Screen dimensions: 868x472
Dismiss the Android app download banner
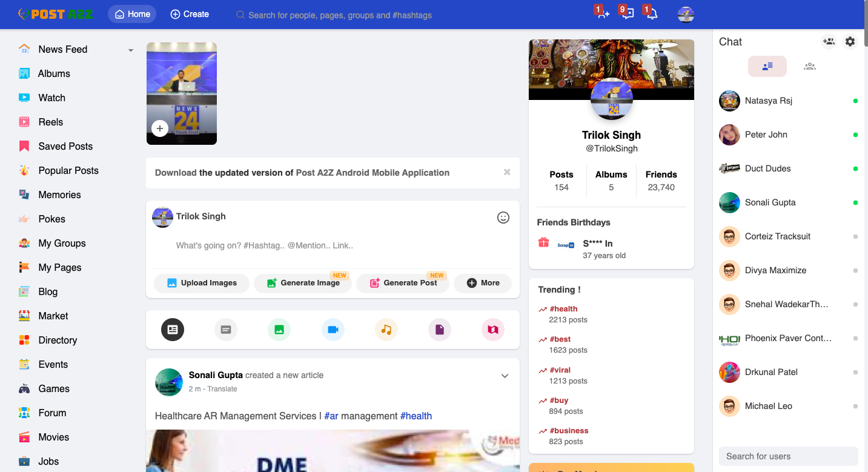[507, 172]
